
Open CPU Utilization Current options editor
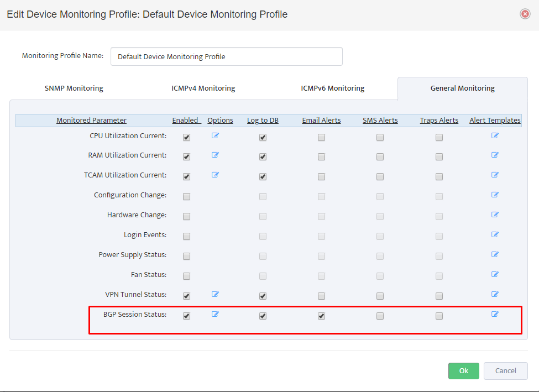click(x=215, y=135)
